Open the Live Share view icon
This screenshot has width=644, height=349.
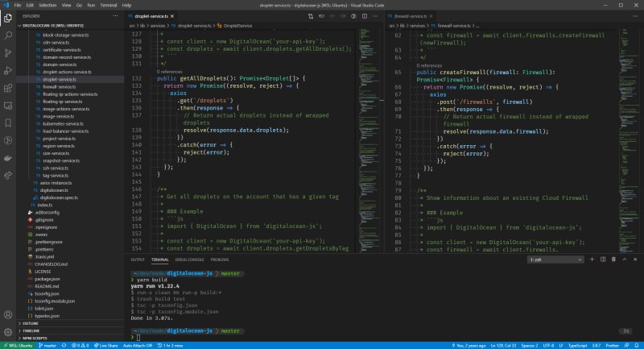[8, 176]
